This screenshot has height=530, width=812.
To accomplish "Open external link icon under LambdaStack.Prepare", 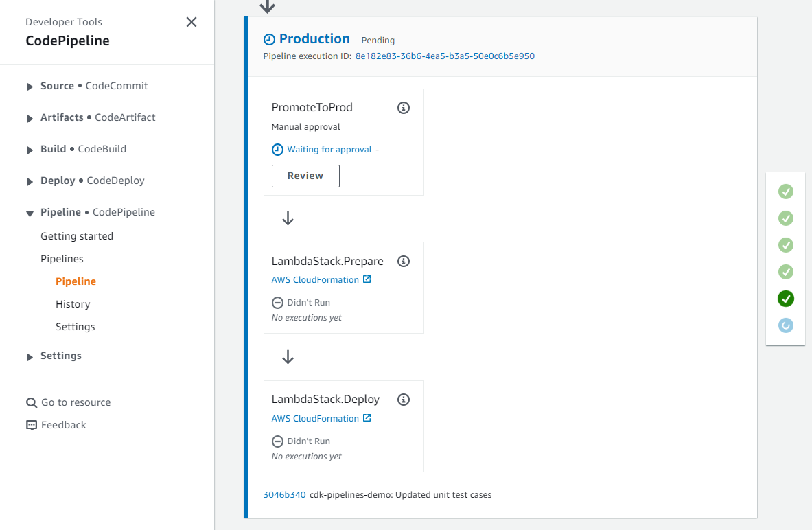I will pos(367,279).
